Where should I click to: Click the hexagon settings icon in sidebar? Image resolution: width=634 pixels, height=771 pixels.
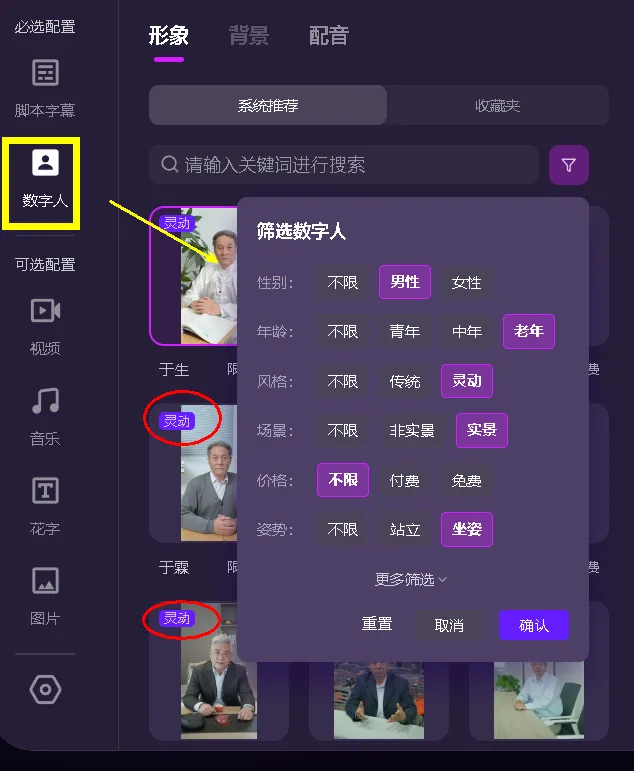(x=45, y=689)
